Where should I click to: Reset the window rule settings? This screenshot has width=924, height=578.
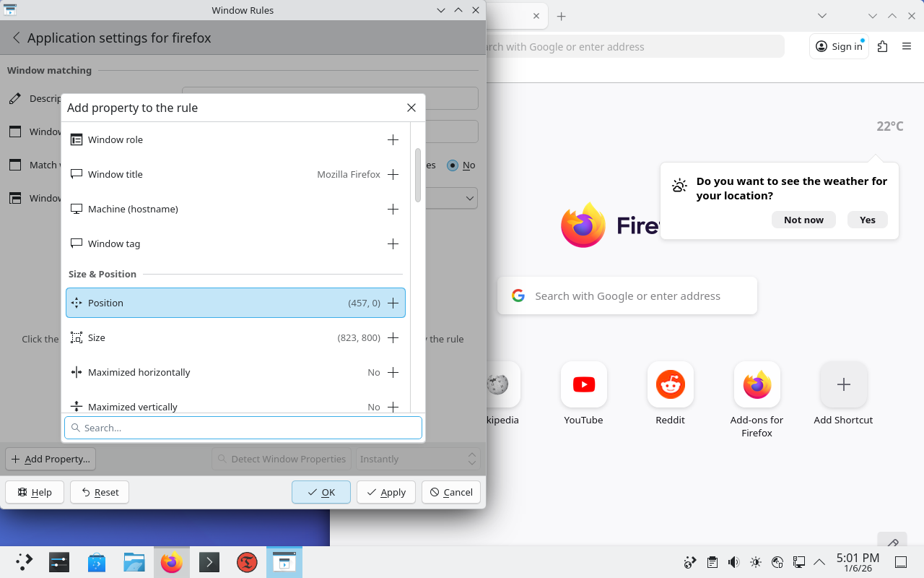(x=100, y=492)
